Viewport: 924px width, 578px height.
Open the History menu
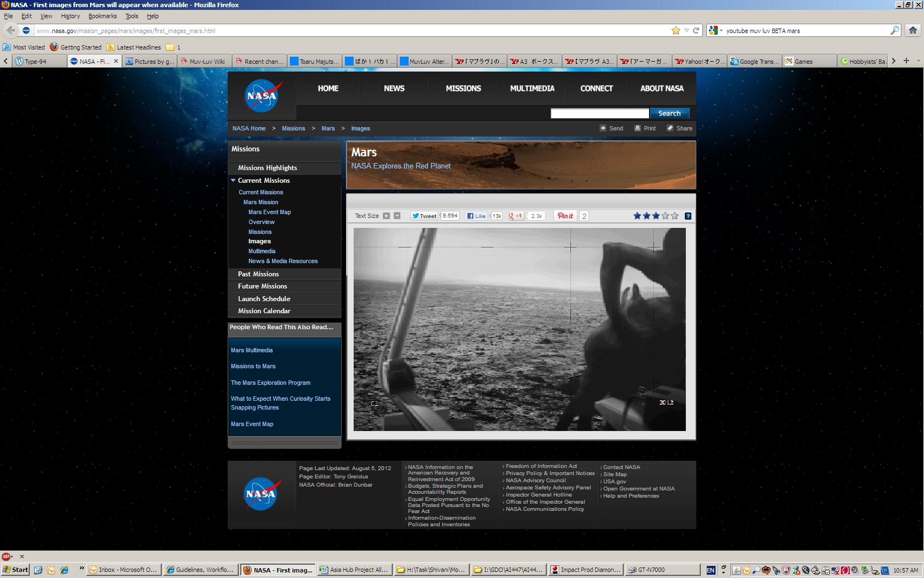(x=70, y=16)
